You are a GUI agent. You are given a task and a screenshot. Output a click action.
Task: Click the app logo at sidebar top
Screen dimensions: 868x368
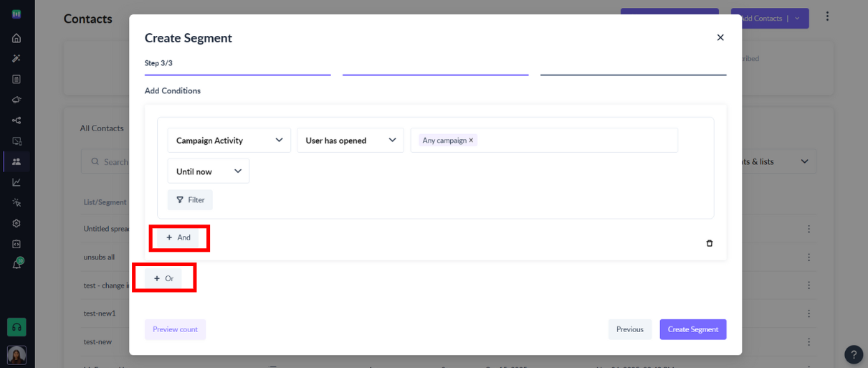(16, 14)
